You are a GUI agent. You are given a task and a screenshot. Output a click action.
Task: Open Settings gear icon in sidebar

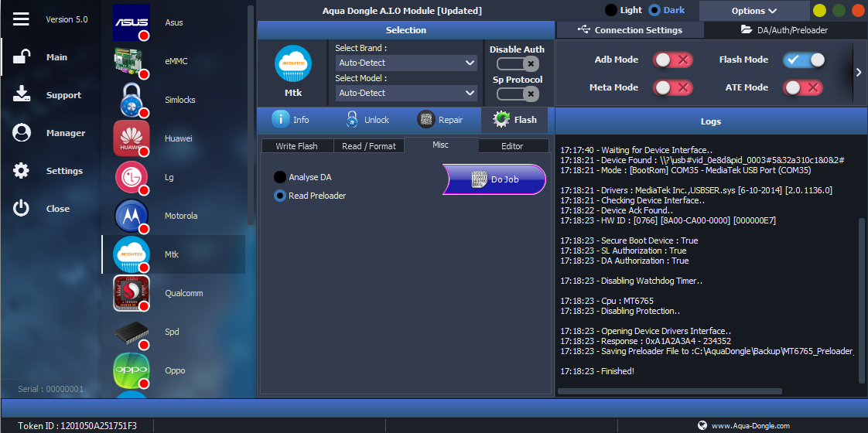[x=21, y=170]
